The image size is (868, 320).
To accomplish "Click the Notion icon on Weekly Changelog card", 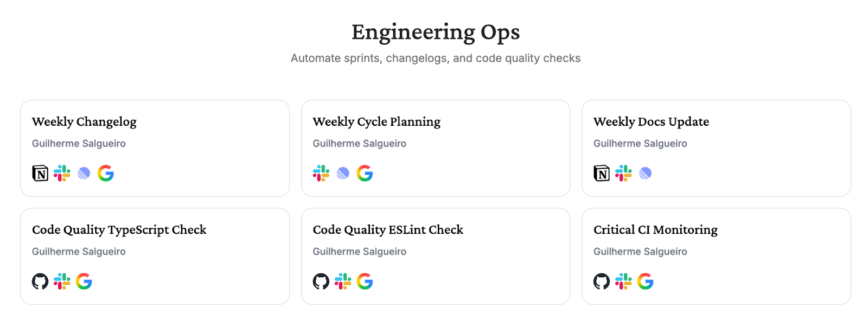I will [x=39, y=174].
